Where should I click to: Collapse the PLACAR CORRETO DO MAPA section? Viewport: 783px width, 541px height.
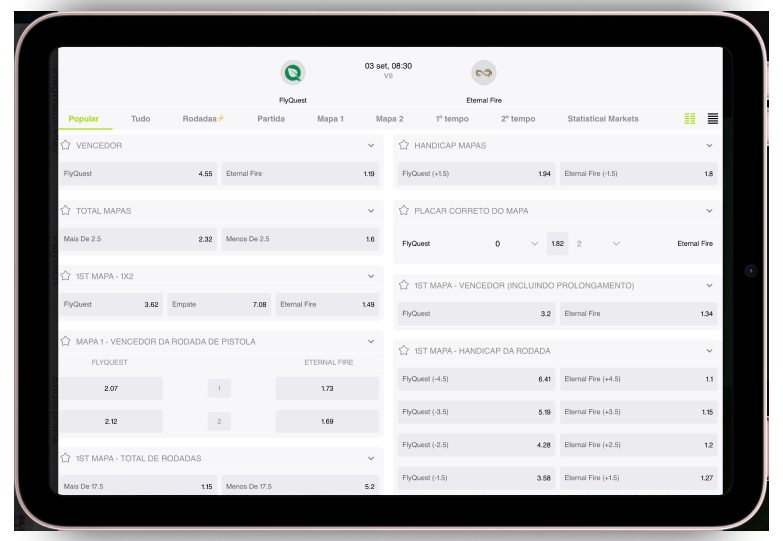click(x=710, y=211)
